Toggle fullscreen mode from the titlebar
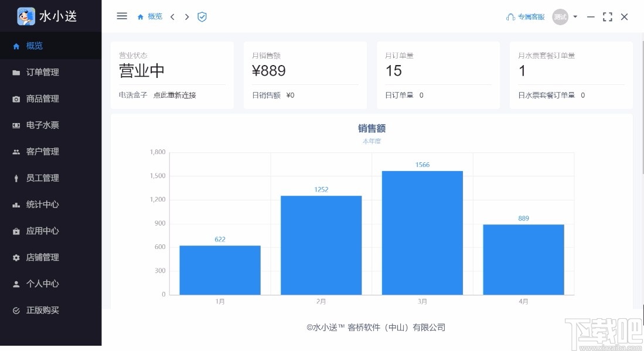The image size is (644, 351). click(x=607, y=17)
